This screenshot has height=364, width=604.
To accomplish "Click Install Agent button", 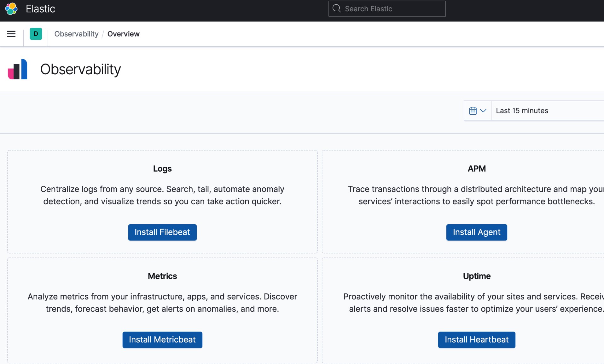I will (x=477, y=232).
